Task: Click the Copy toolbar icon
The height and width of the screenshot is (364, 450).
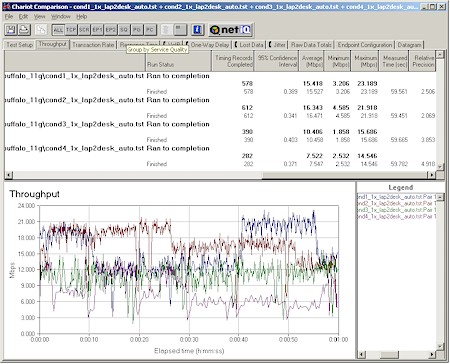Action: point(41,30)
